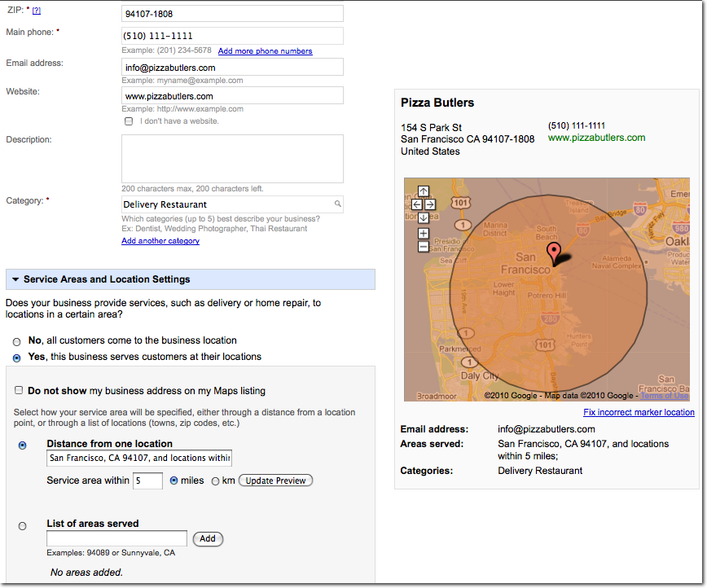Click 'info@pizzabutlers.com' in preview

[547, 429]
